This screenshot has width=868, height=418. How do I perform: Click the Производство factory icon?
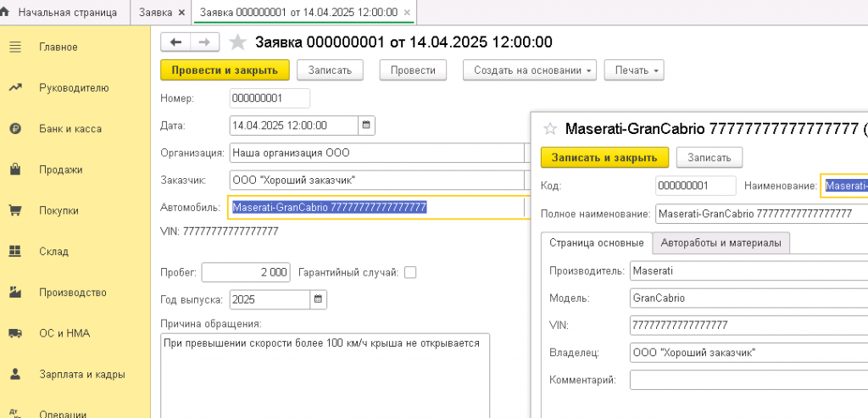click(15, 293)
